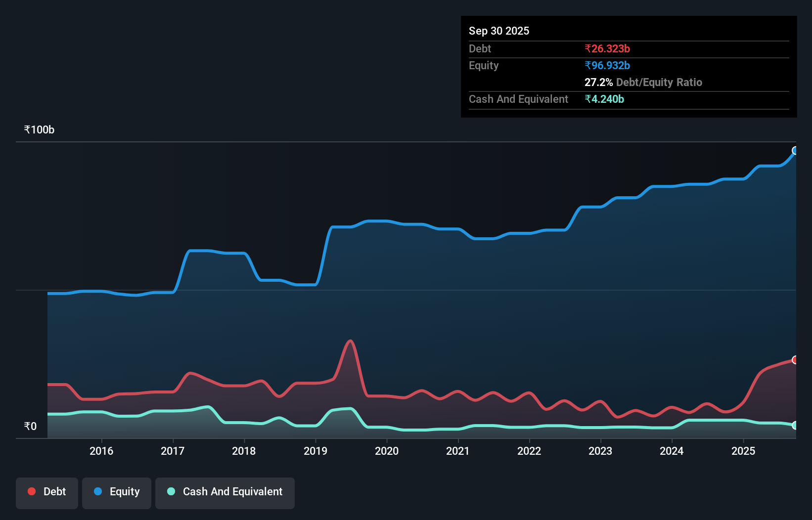
Task: Click the ₹96.932b equity value
Action: point(607,65)
